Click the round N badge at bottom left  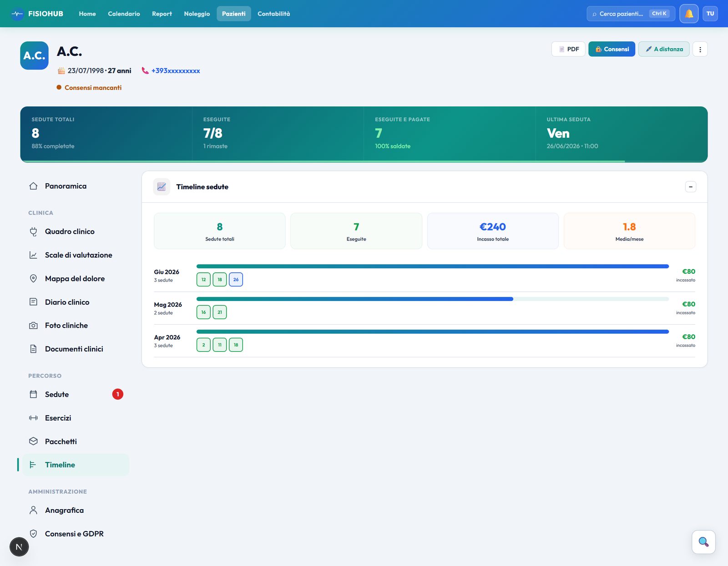click(19, 547)
